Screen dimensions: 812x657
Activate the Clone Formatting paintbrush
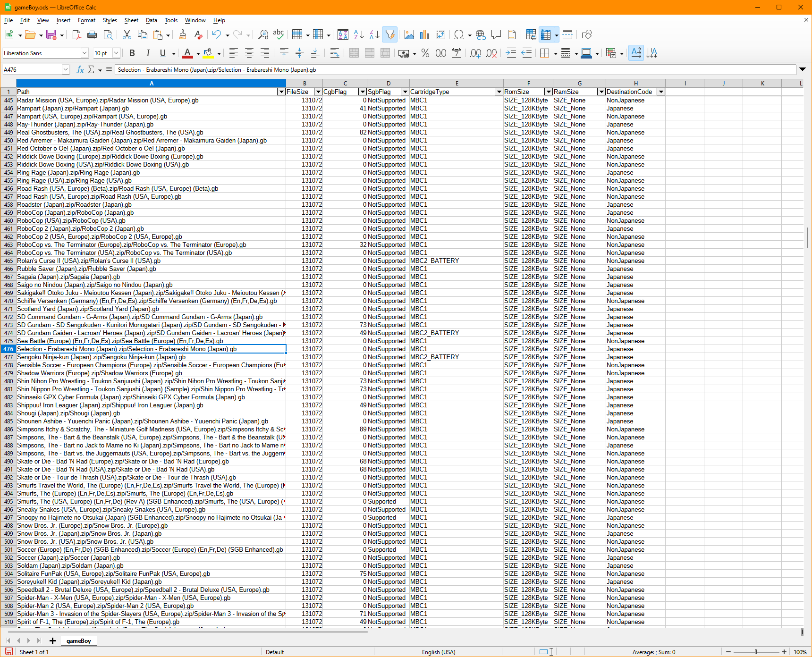coord(183,34)
